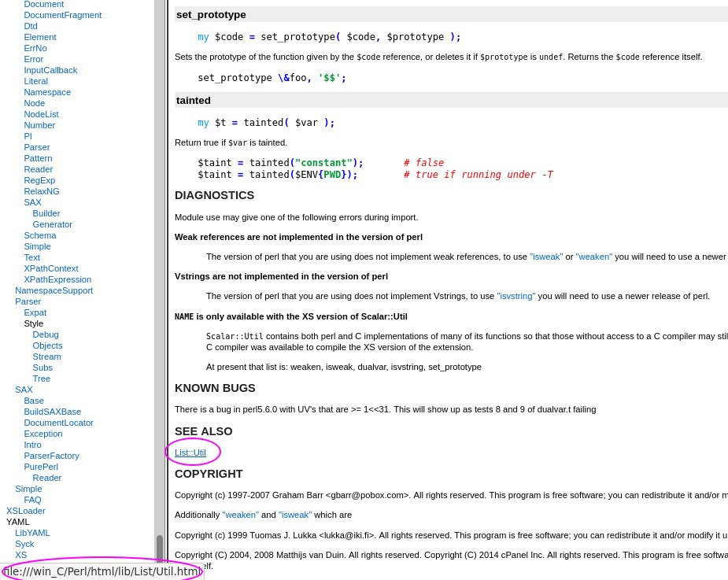Screen dimensions: 728x580
Task: Open the List::Util link under SEE ALSO
Action: point(190,453)
